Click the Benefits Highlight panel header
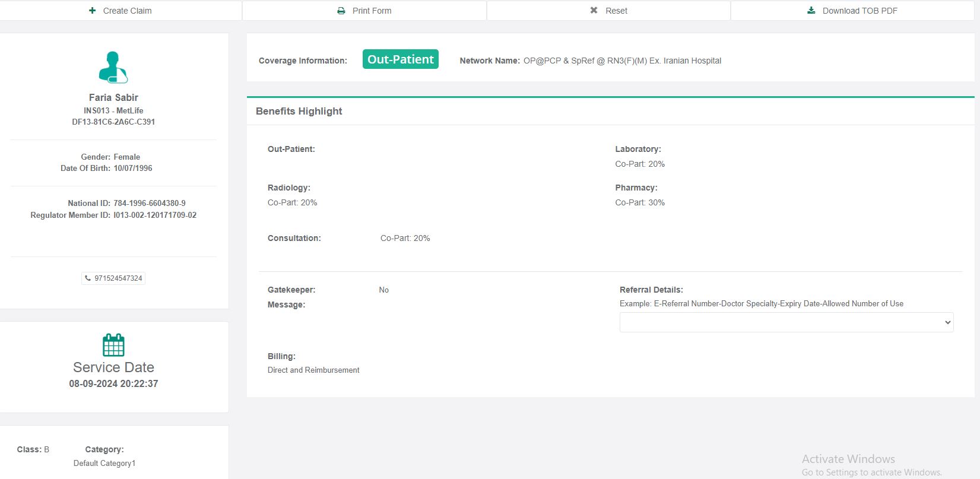The image size is (980, 479). [x=299, y=111]
